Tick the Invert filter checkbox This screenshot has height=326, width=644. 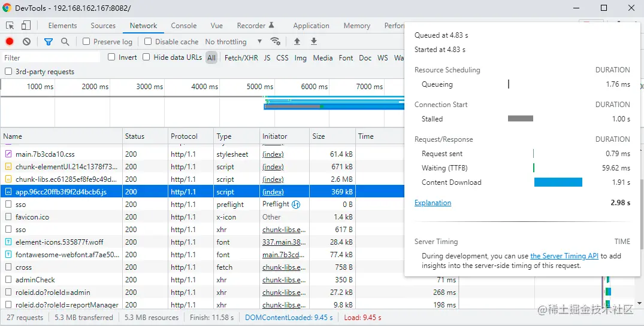111,57
